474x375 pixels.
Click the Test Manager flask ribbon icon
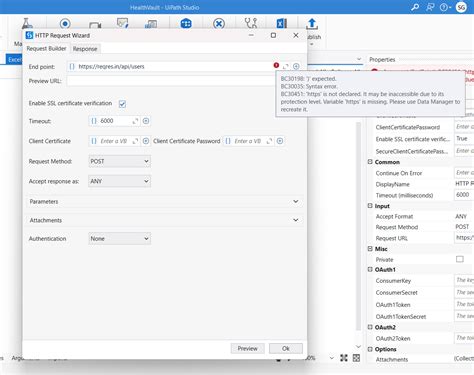[27, 23]
